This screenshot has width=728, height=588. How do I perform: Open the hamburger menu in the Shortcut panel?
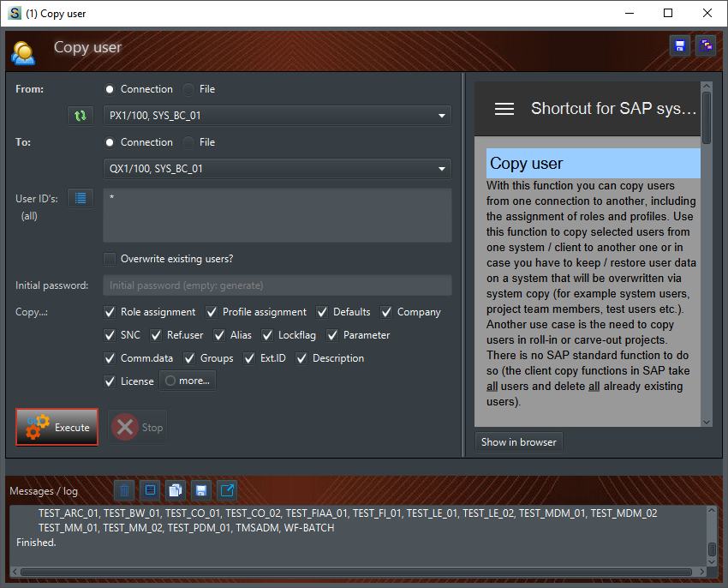[504, 109]
